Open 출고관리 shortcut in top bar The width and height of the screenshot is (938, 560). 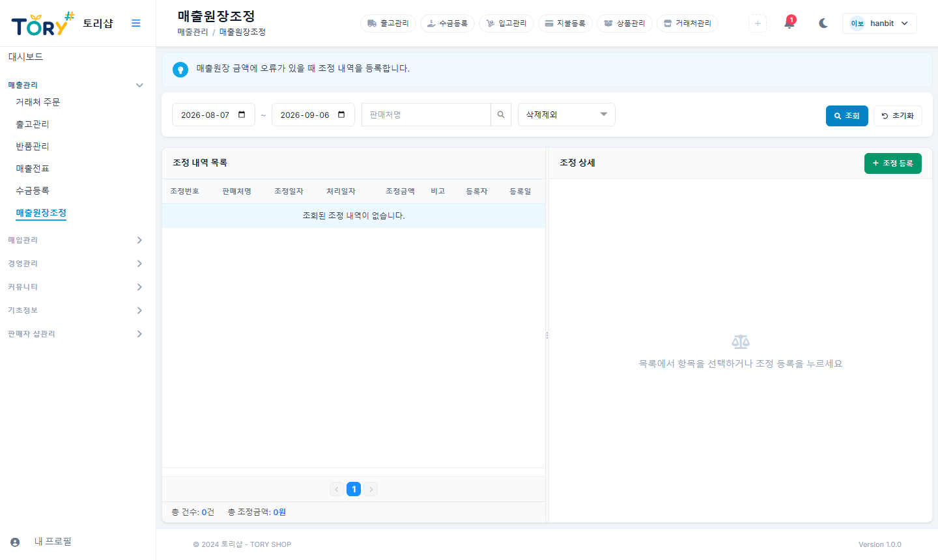pos(388,23)
